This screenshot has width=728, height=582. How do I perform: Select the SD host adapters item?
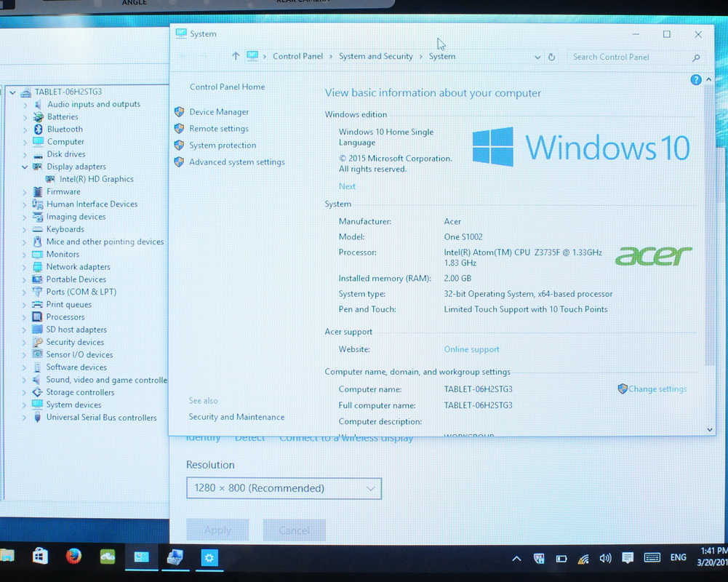point(76,330)
